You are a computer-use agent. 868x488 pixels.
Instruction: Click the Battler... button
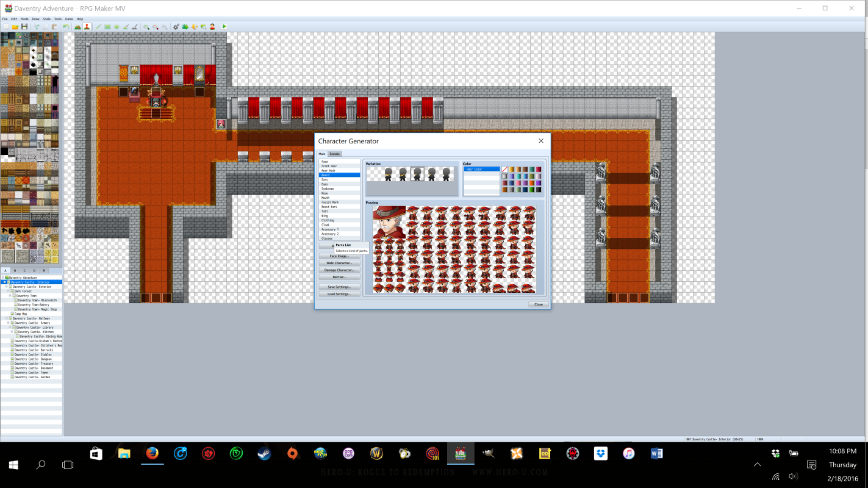pyautogui.click(x=339, y=277)
